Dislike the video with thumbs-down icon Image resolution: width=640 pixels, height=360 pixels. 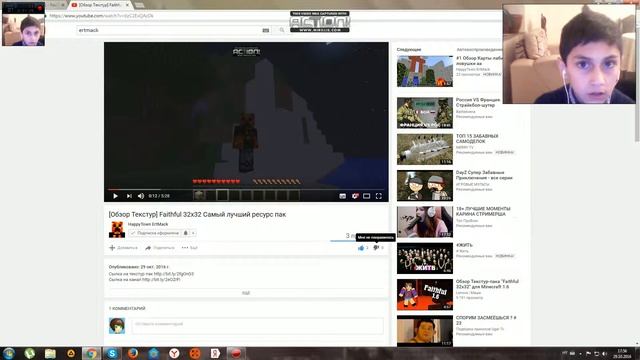click(x=376, y=248)
